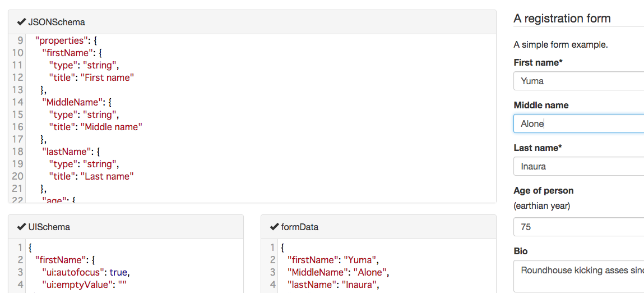The image size is (644, 293).
Task: Click "ui:emptyValue" in UISchema editor
Action: [x=76, y=285]
